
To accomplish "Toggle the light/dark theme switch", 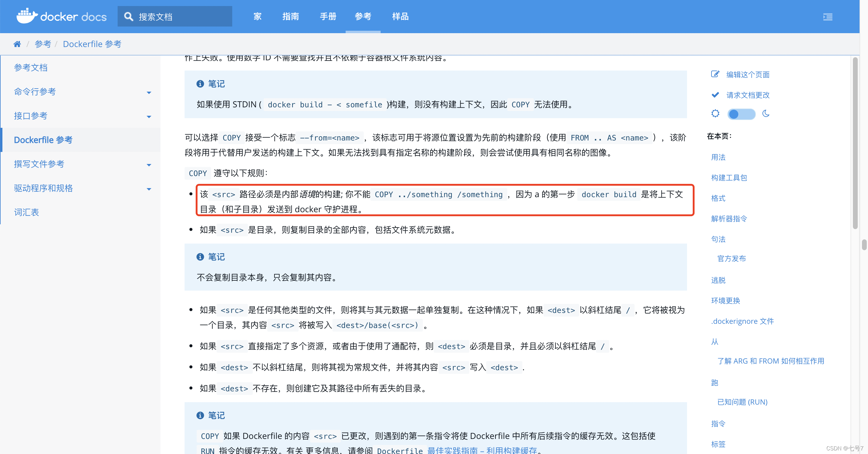I will [x=741, y=114].
